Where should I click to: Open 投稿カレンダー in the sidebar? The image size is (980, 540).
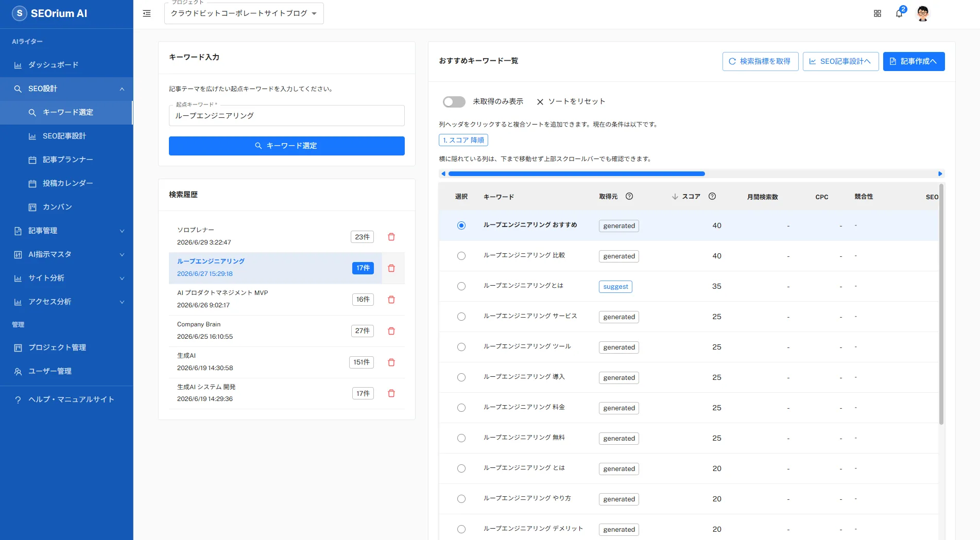pos(66,183)
